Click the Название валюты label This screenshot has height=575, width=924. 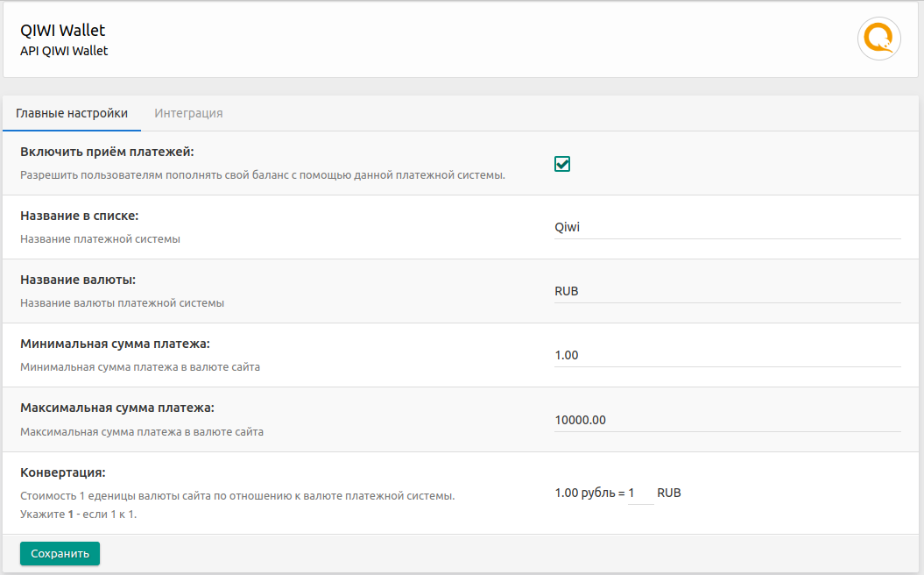(78, 280)
